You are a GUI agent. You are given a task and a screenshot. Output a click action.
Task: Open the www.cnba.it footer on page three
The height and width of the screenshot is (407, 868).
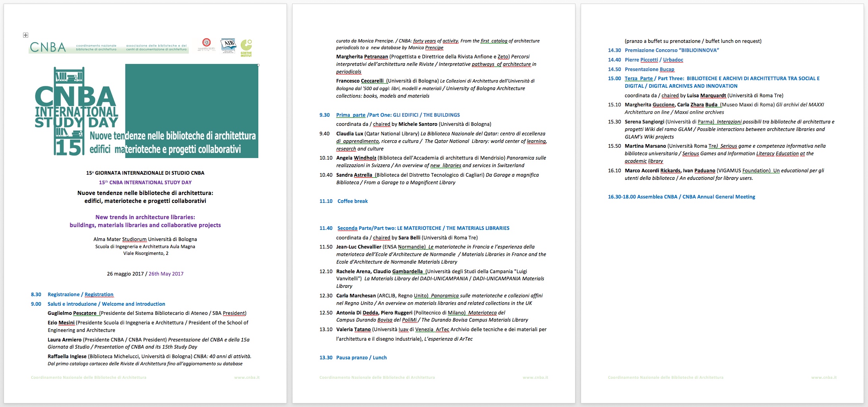(824, 377)
